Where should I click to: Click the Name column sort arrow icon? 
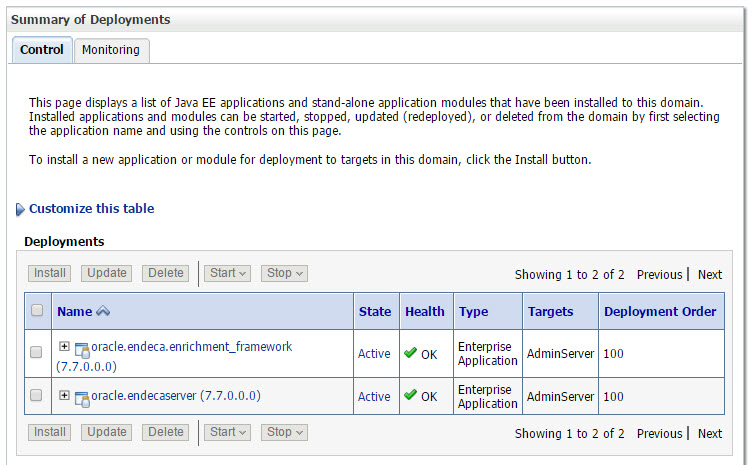tap(103, 311)
